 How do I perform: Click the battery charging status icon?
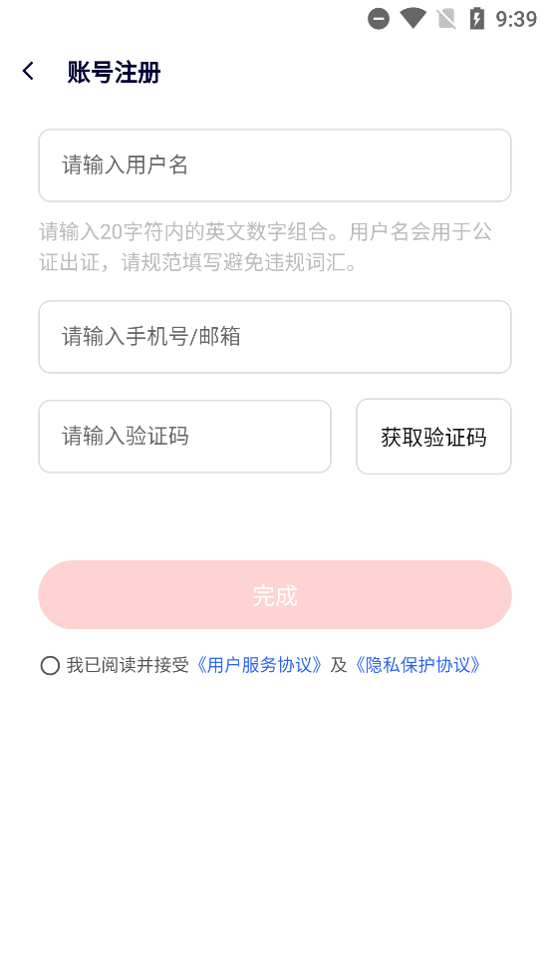point(477,18)
